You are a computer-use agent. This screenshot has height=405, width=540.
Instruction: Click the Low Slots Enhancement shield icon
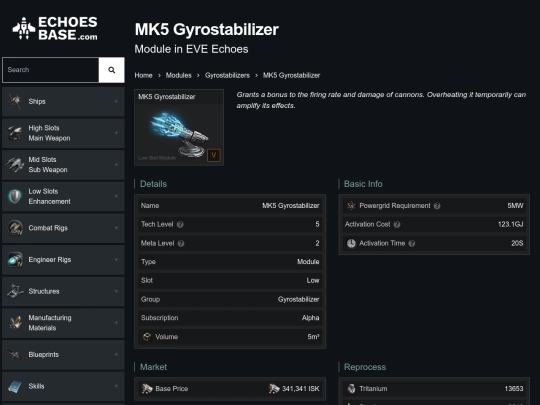coord(15,196)
